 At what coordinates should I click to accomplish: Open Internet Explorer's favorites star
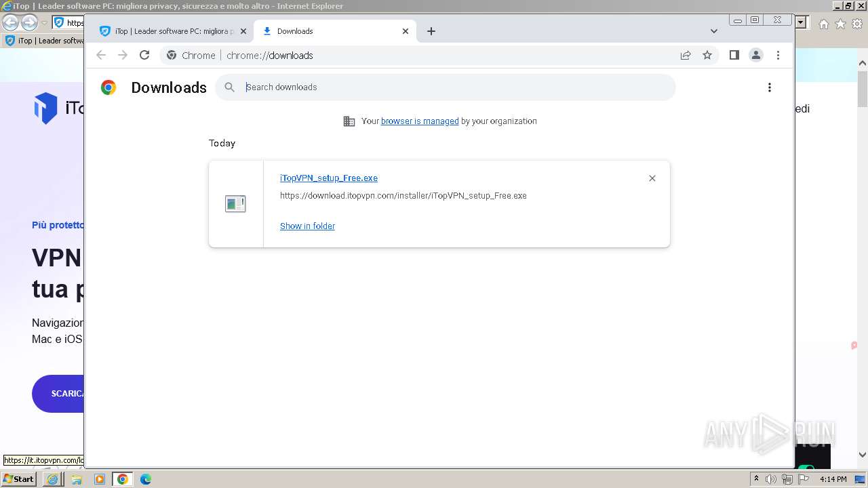(x=840, y=24)
